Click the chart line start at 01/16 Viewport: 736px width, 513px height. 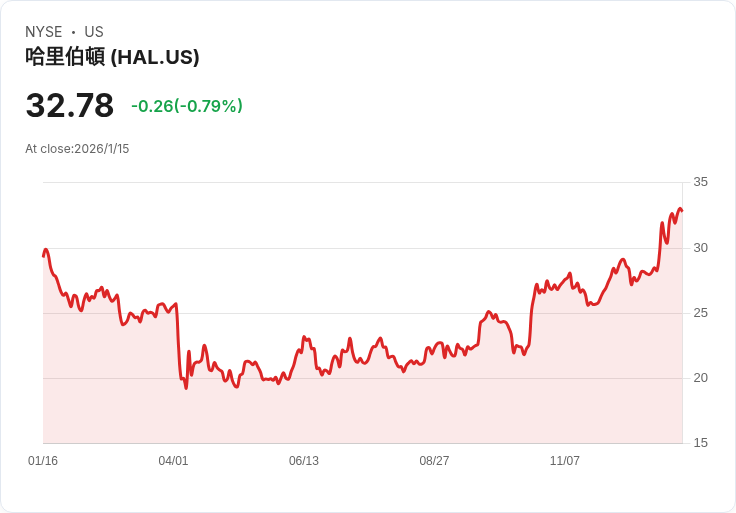point(44,256)
